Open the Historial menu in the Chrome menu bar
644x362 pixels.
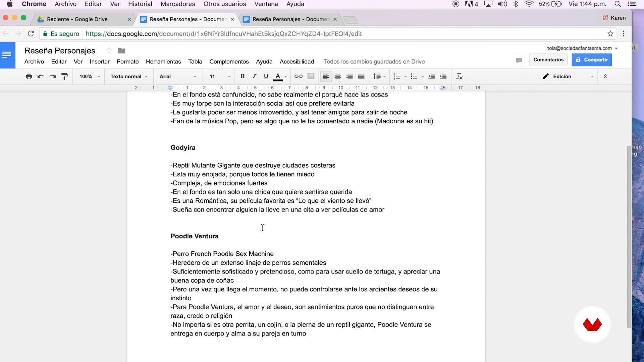pyautogui.click(x=140, y=4)
